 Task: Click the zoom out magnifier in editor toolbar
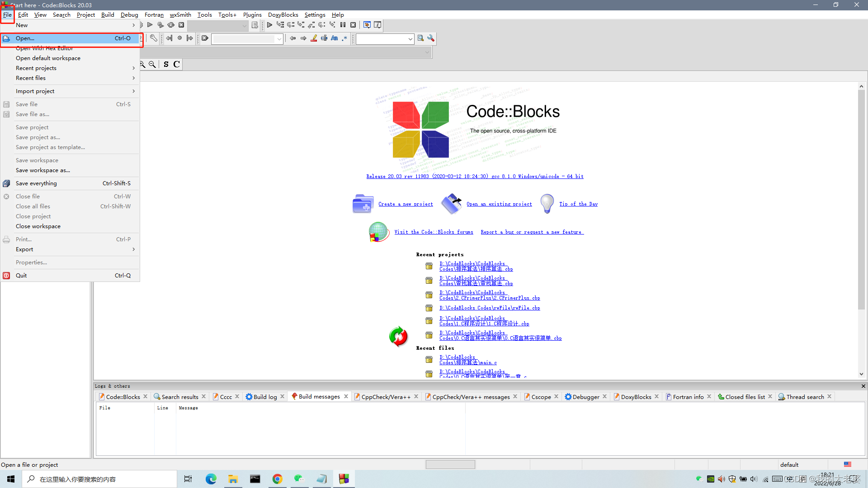tap(152, 65)
